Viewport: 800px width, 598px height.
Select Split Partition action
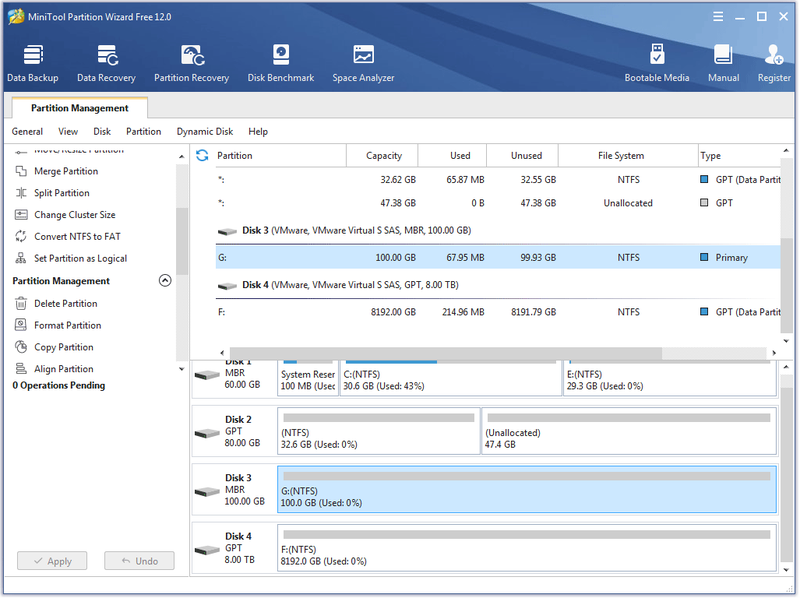(61, 193)
